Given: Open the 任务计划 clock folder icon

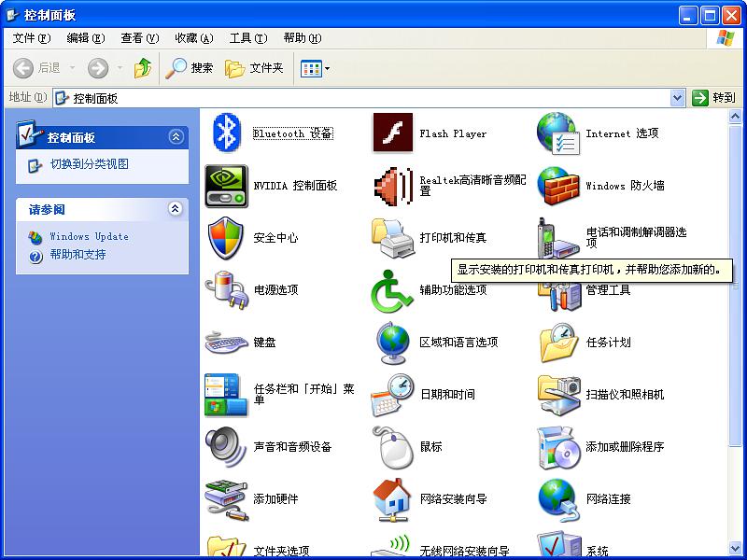Looking at the screenshot, I should point(558,343).
